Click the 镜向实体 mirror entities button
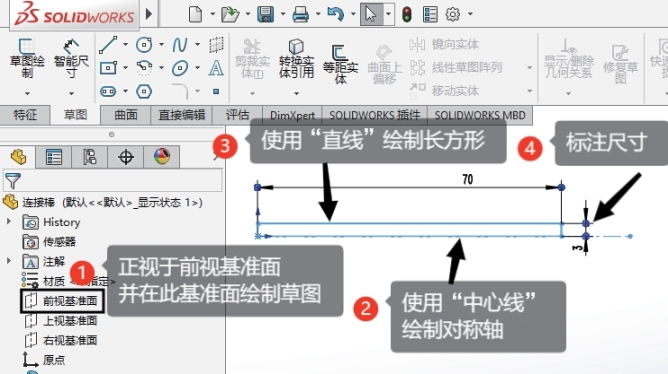This screenshot has width=668, height=374. [444, 44]
